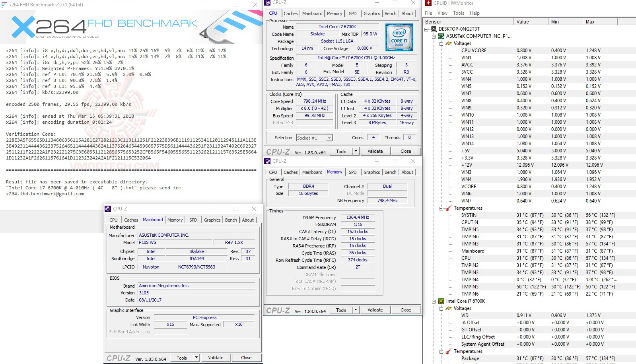Click the chip icon beside Intel Core i7 6700K
The image size is (636, 364).
441,301
